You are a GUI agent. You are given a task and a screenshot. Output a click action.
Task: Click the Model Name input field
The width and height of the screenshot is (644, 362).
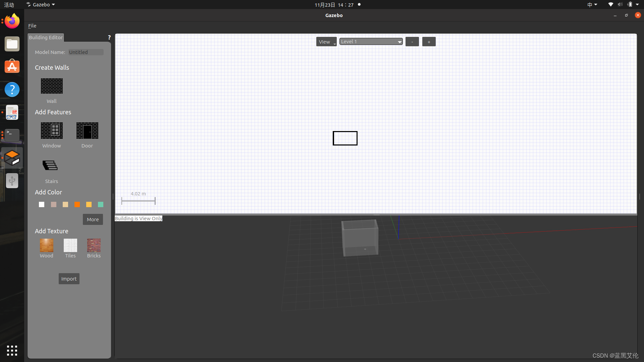coord(86,52)
